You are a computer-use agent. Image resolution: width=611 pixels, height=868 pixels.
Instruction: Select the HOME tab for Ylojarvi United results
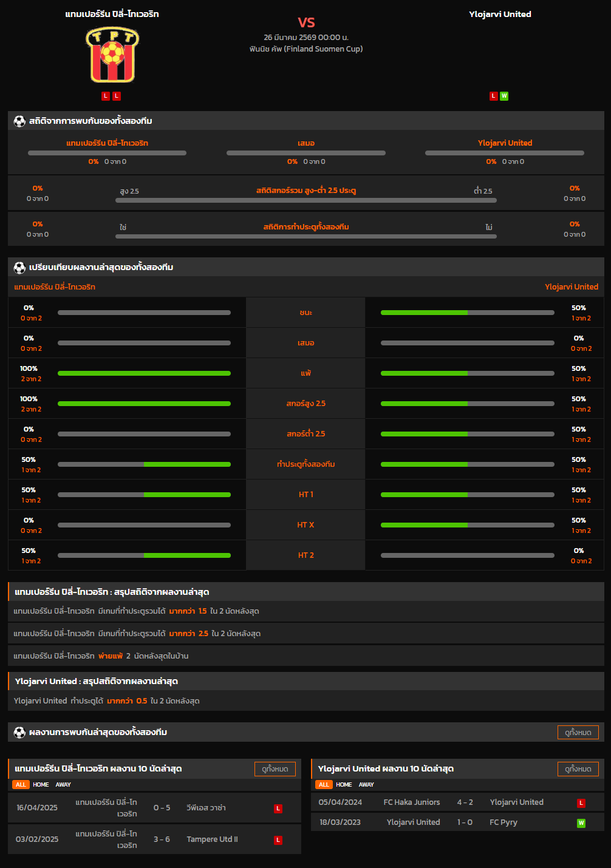click(x=344, y=785)
